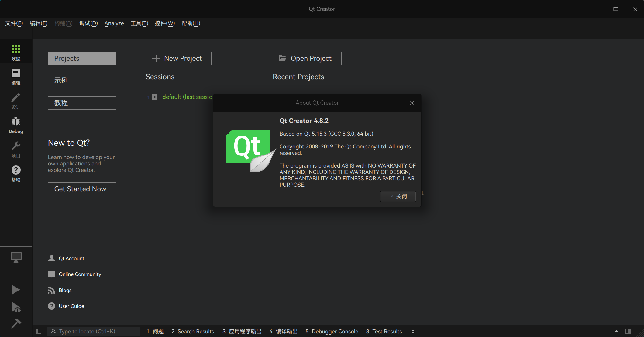Open the Edit mode in sidebar
This screenshot has width=644, height=337.
coord(16,77)
